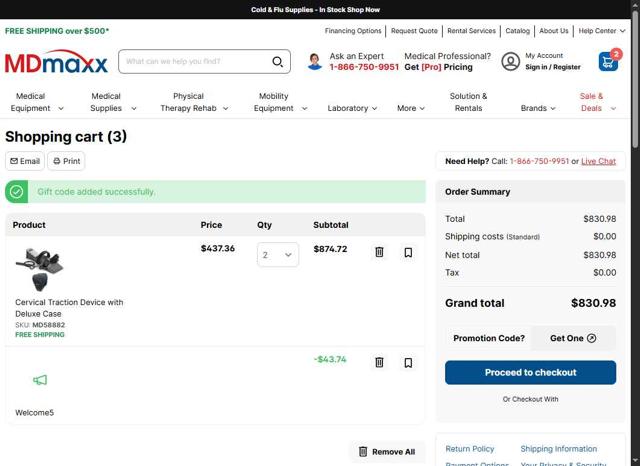Click the Welcome5 megaphone promo icon
The image size is (640, 466).
[x=40, y=380]
